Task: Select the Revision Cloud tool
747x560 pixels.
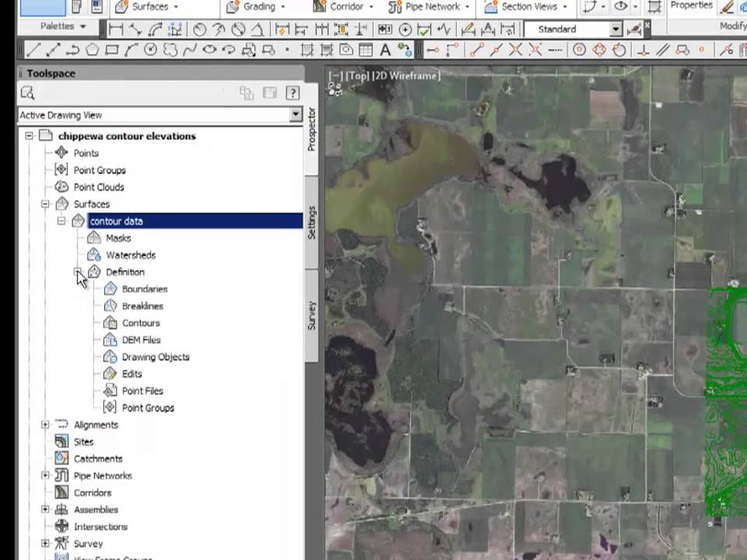Action: [170, 50]
